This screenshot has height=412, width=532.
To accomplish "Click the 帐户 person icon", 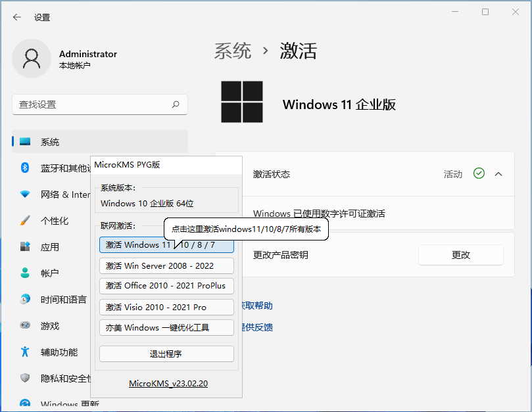I will pos(25,273).
